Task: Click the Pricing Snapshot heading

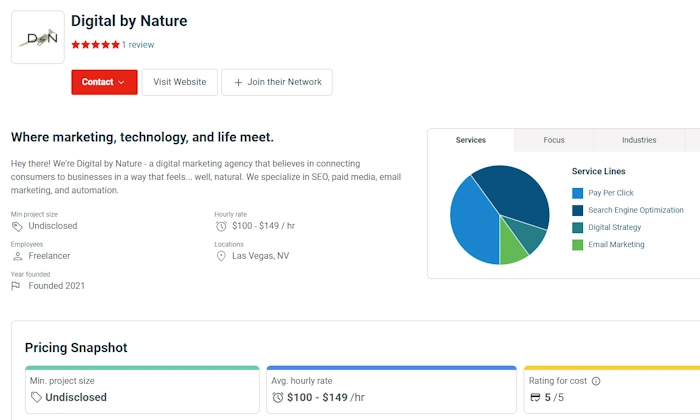Action: coord(76,348)
